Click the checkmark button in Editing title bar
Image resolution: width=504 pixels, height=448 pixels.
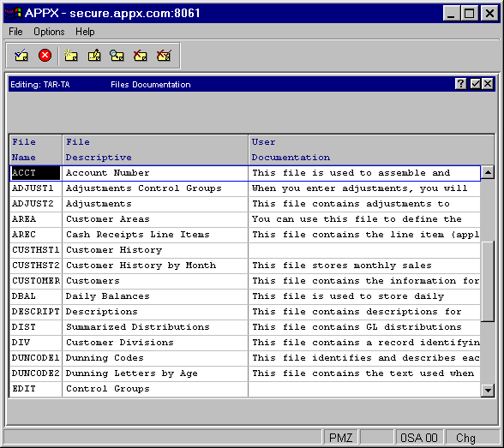[x=475, y=84]
